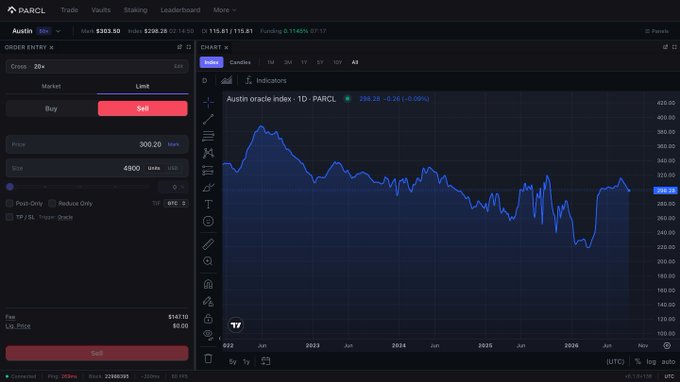Screen dimensions: 680x382
Task: Switch to the Limit order tab
Action: (x=142, y=86)
